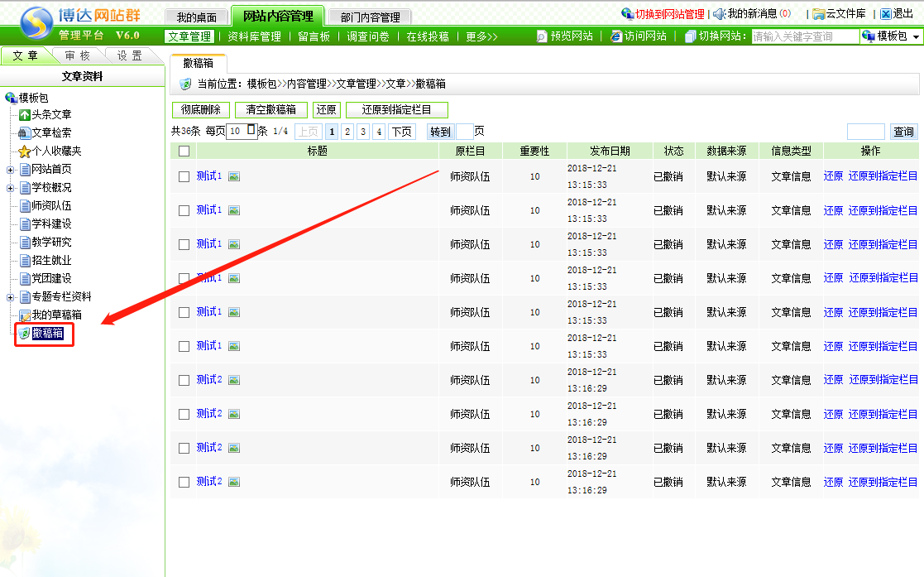Click the 头条文章 green arrow icon

25,115
